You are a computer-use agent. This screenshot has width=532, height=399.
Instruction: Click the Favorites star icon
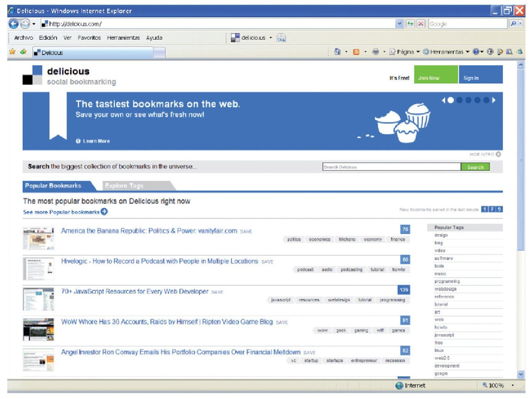point(12,52)
